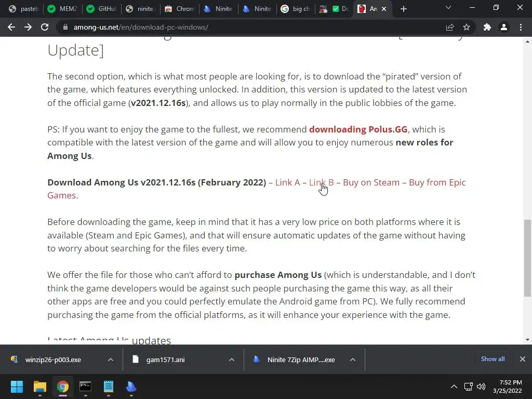Open downloaded Ninite 7Zip AIMP exe
This screenshot has height=399, width=532.
(x=301, y=360)
